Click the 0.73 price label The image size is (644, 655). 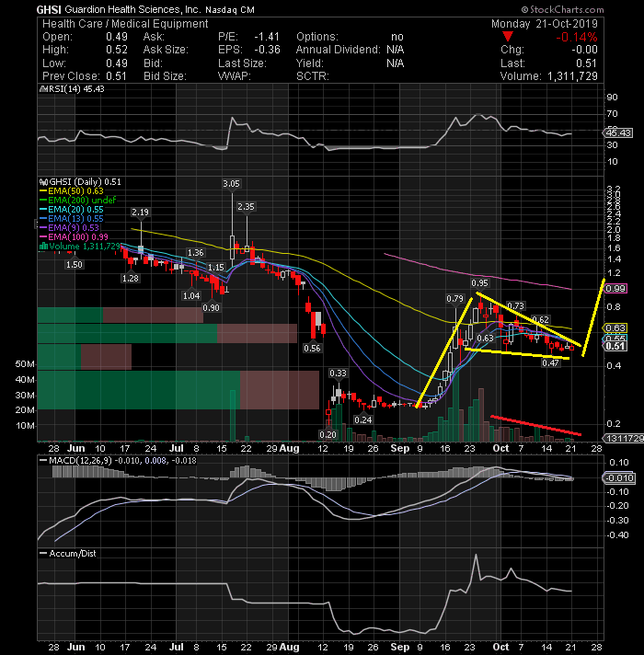click(515, 305)
